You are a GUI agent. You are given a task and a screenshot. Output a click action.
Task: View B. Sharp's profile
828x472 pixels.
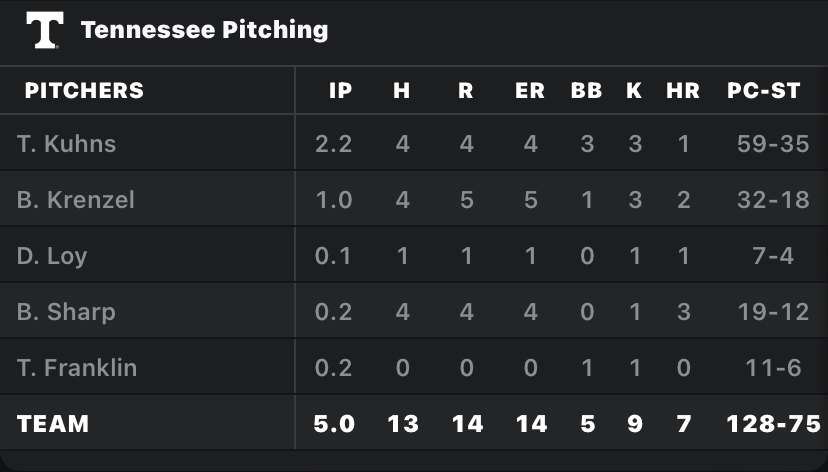pos(66,311)
